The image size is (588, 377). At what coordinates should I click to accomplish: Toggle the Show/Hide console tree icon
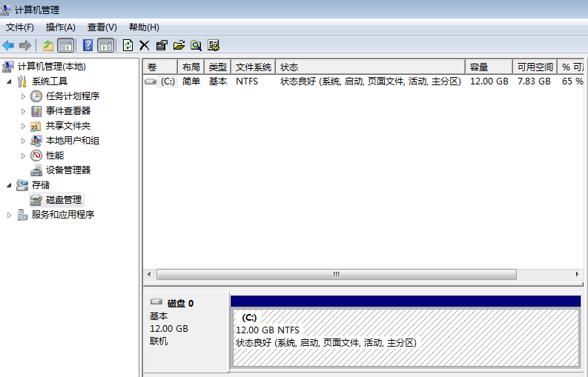click(66, 46)
